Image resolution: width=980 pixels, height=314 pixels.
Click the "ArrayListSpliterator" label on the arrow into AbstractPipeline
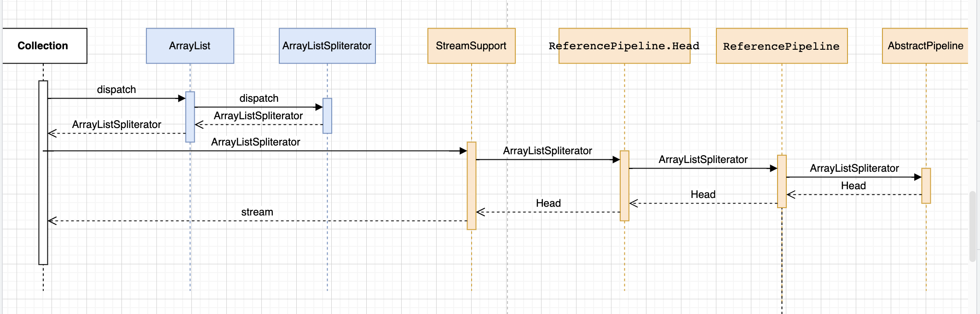click(854, 168)
